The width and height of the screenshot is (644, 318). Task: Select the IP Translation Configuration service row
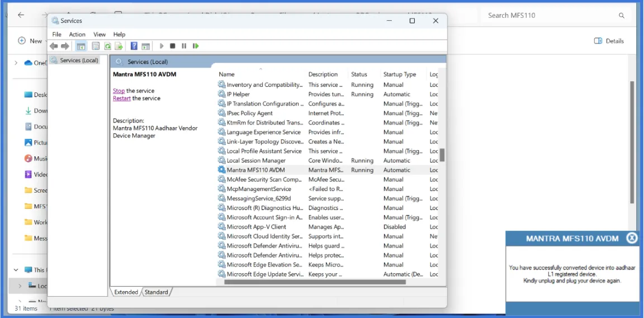pos(328,104)
